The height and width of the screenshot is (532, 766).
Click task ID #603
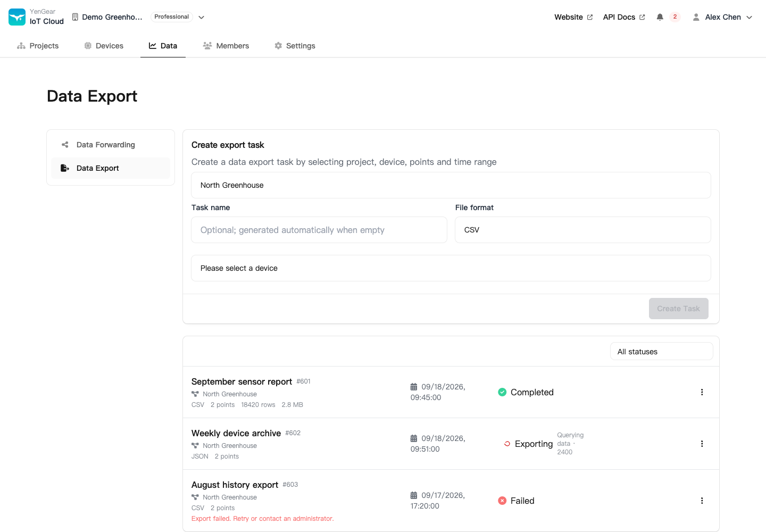(x=290, y=485)
